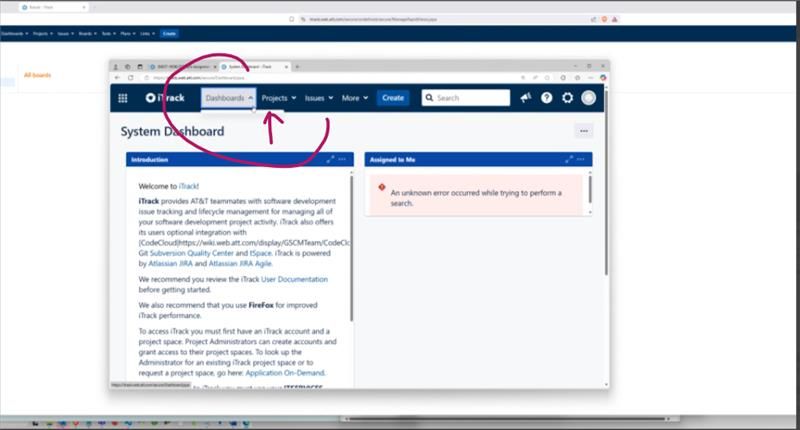Image resolution: width=800 pixels, height=430 pixels.
Task: Select the System Dashboard browser tab
Action: coord(255,67)
